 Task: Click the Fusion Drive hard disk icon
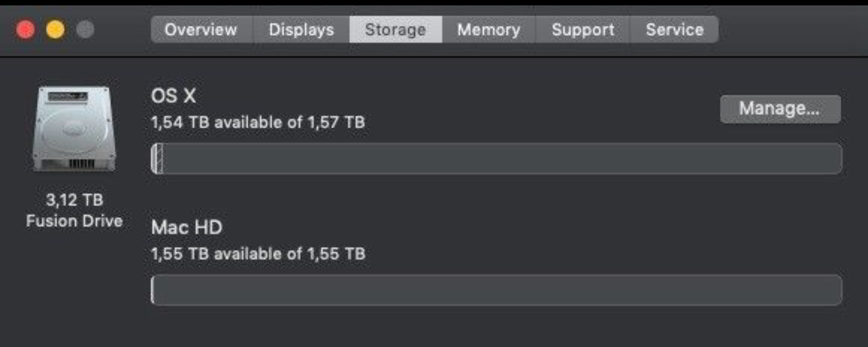pos(74,129)
